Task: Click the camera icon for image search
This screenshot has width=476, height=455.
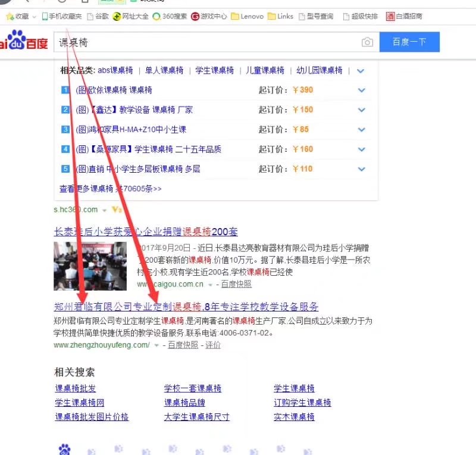Action: coord(368,42)
